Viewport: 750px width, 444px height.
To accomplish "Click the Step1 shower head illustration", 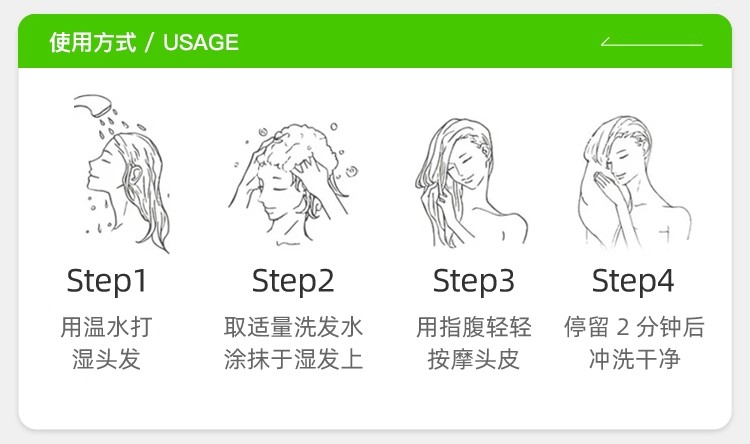I will tap(122, 173).
